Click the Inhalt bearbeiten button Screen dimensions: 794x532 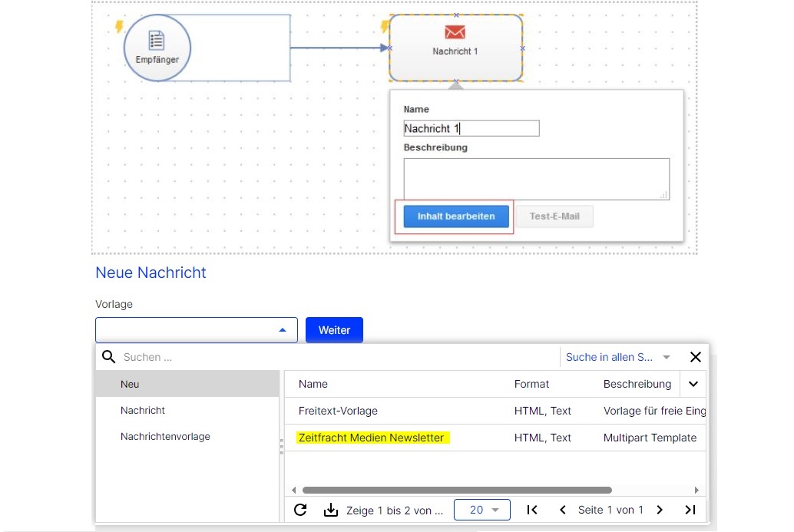456,216
